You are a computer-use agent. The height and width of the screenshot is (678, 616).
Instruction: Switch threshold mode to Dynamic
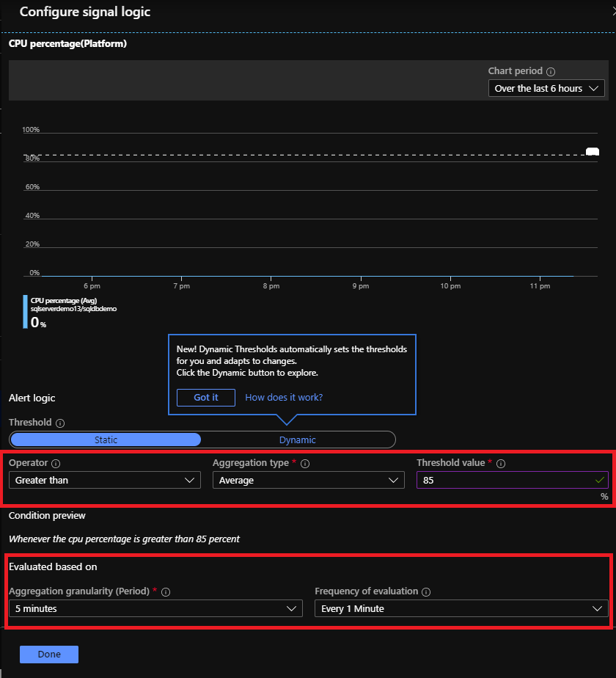[297, 439]
